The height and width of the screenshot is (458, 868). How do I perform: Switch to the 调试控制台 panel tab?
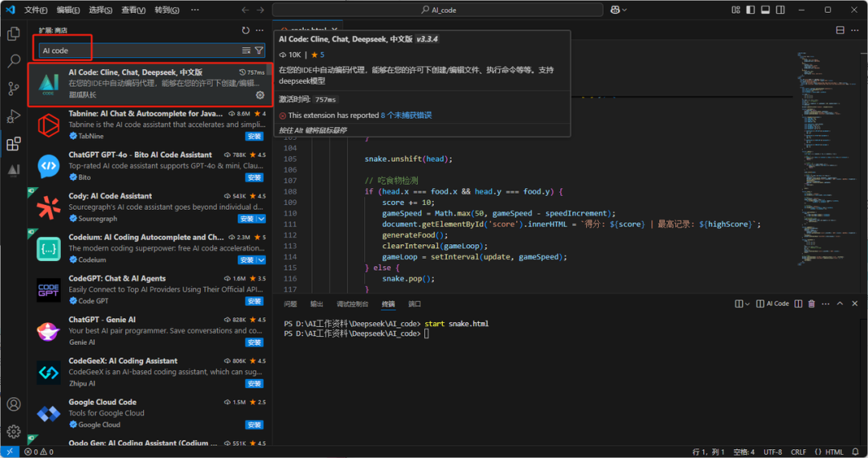pos(352,305)
